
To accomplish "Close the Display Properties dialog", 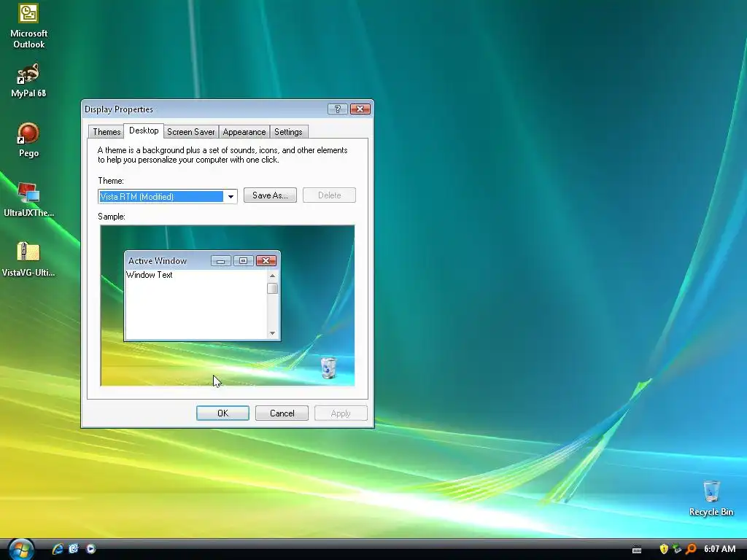I will 360,109.
